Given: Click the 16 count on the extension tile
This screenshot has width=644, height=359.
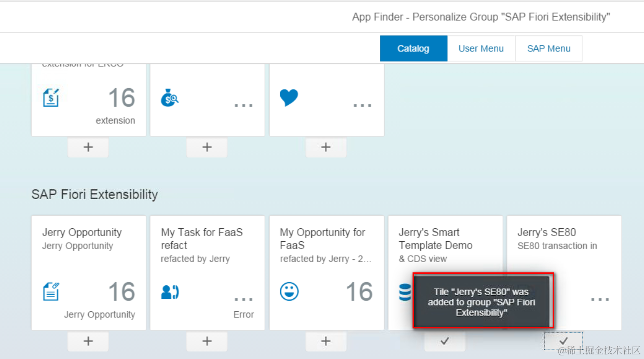Looking at the screenshot, I should (x=121, y=98).
